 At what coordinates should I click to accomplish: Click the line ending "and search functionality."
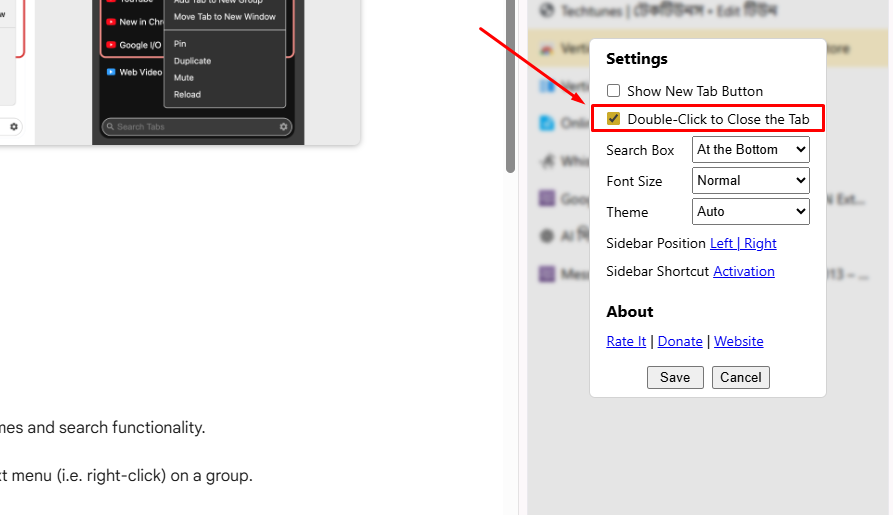click(x=103, y=427)
